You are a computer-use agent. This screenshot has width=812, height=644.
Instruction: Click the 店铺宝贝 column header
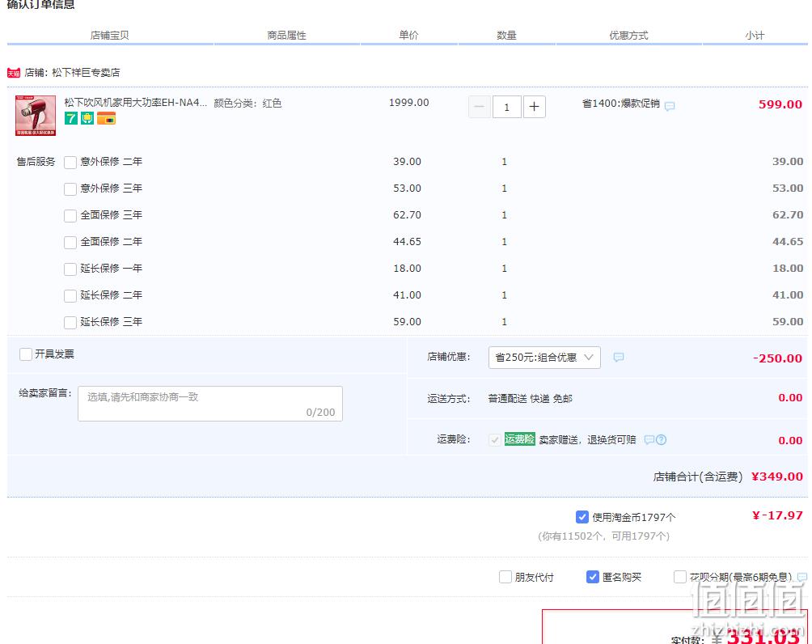[109, 36]
